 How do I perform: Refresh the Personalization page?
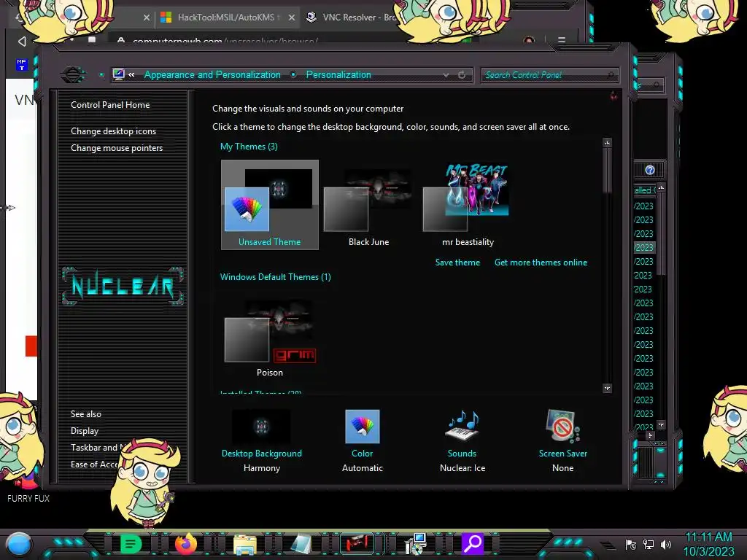pos(462,75)
